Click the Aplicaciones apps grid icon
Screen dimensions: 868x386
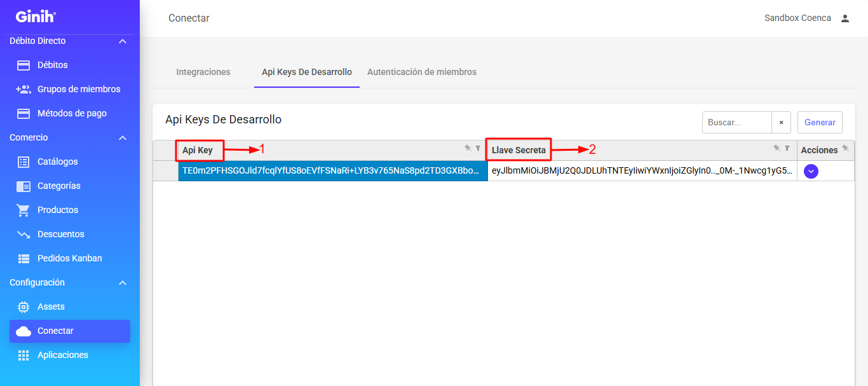pyautogui.click(x=24, y=355)
